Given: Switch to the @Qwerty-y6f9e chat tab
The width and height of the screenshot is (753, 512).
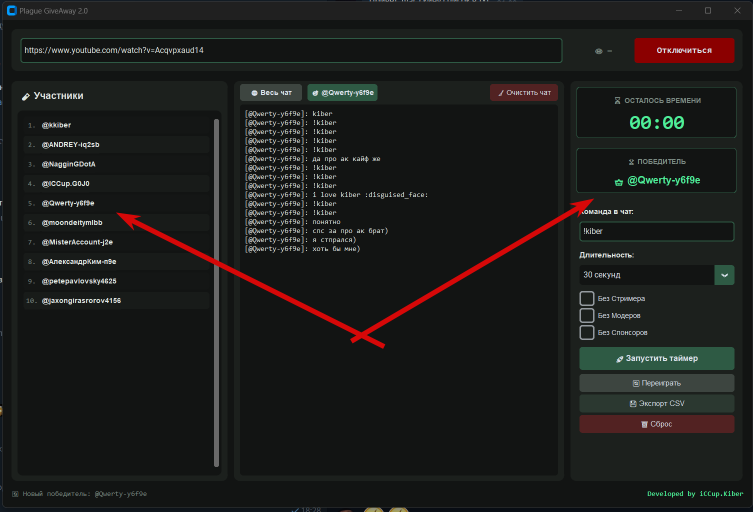Looking at the screenshot, I should (342, 93).
